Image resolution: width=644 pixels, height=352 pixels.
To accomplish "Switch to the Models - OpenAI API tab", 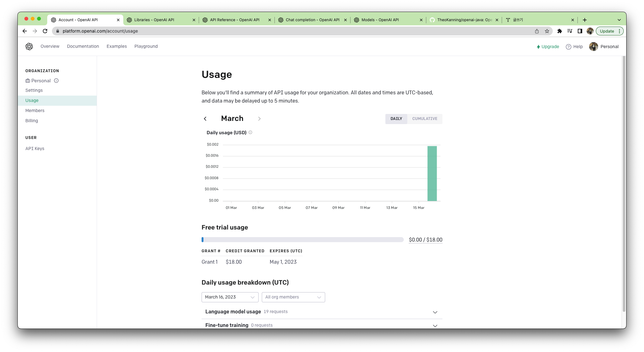I will coord(380,20).
